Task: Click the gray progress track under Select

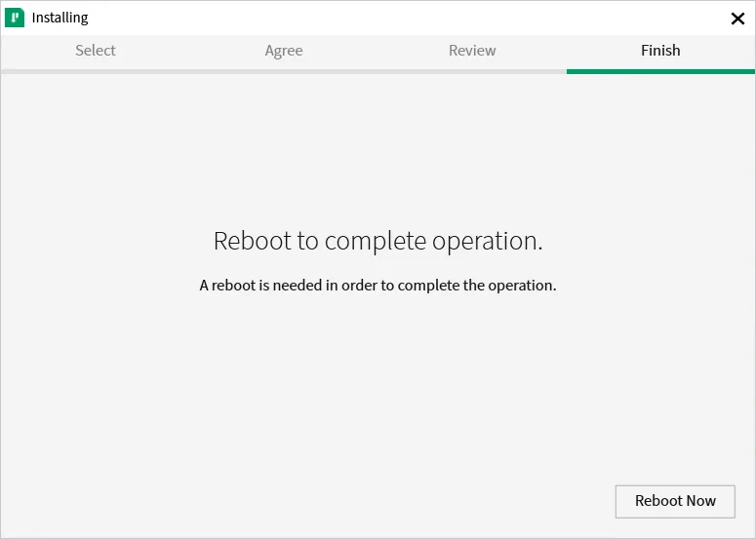Action: (x=96, y=71)
